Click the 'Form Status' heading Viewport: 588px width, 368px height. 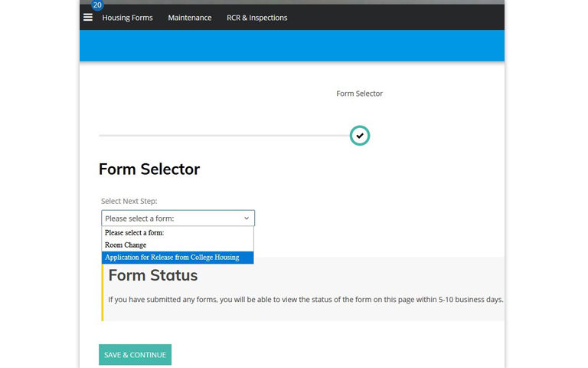pyautogui.click(x=153, y=275)
